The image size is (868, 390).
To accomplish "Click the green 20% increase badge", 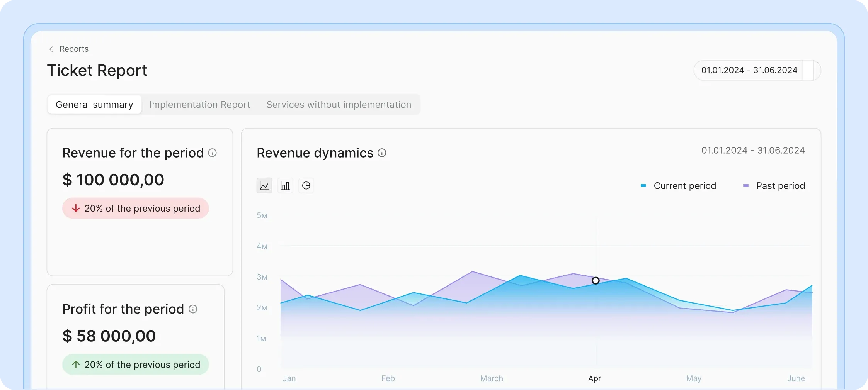I will point(135,365).
